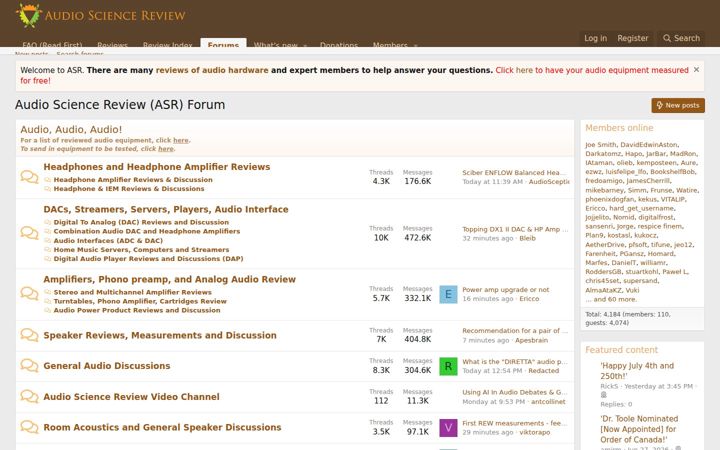Expand the What's new dropdown arrow

tap(305, 45)
